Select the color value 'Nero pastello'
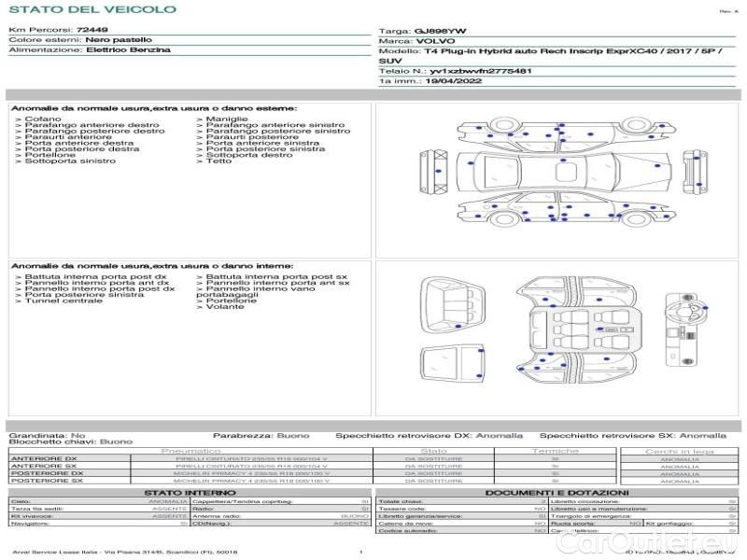This screenshot has height=560, width=747. (x=119, y=39)
